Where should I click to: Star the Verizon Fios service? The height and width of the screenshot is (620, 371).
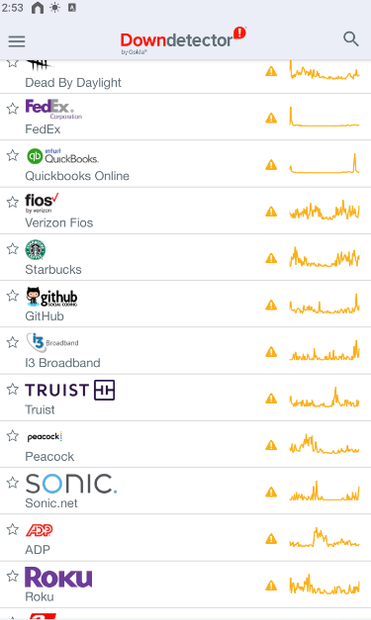[x=13, y=202]
